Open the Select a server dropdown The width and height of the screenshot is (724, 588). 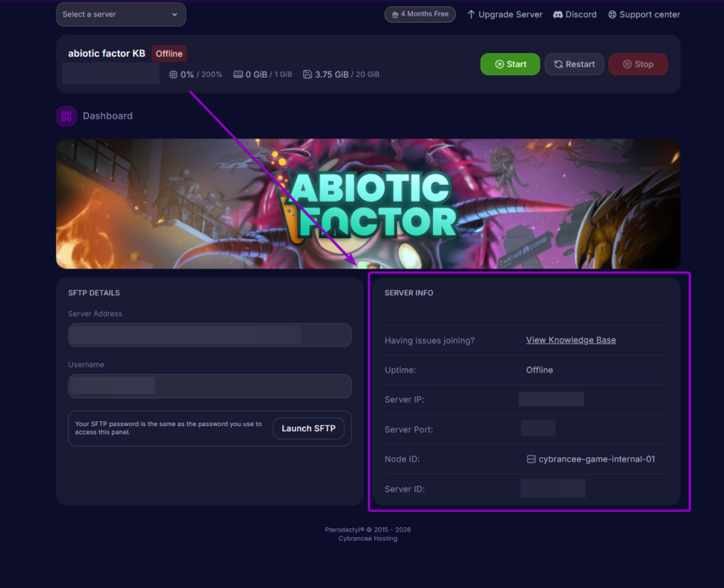coord(121,14)
